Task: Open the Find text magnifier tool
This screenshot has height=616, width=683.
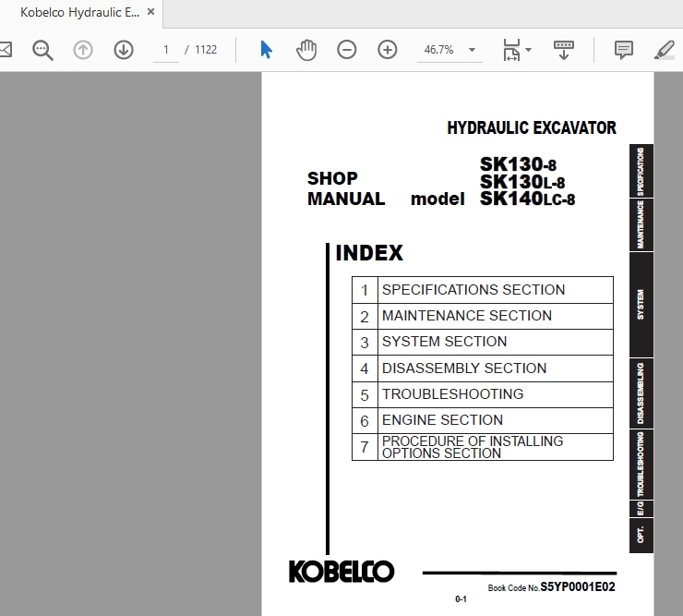Action: [42, 50]
